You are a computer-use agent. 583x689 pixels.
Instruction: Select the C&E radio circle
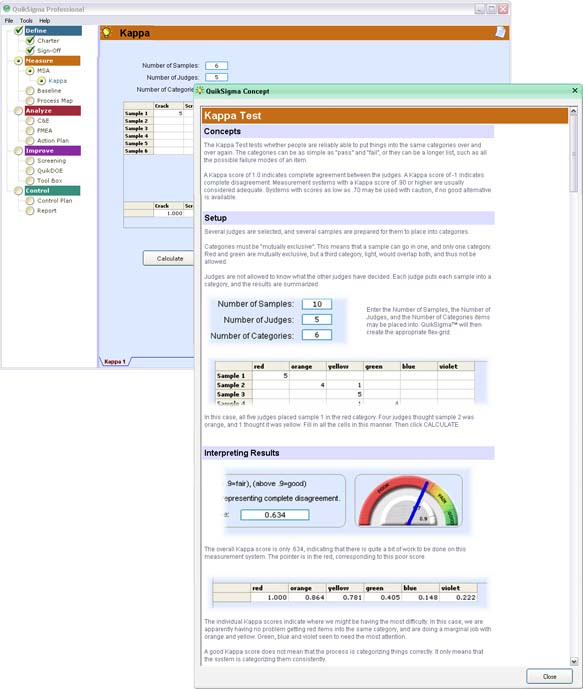click(30, 120)
